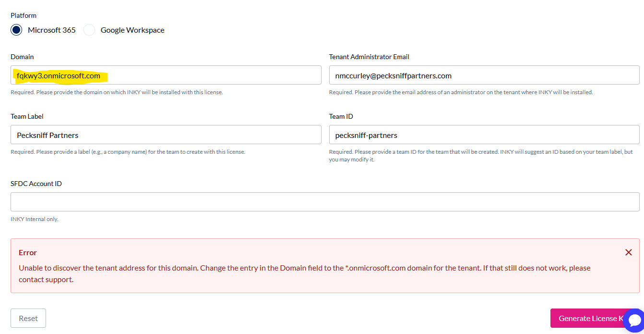Image resolution: width=644 pixels, height=334 pixels.
Task: Click the Reset button
Action: click(x=28, y=318)
